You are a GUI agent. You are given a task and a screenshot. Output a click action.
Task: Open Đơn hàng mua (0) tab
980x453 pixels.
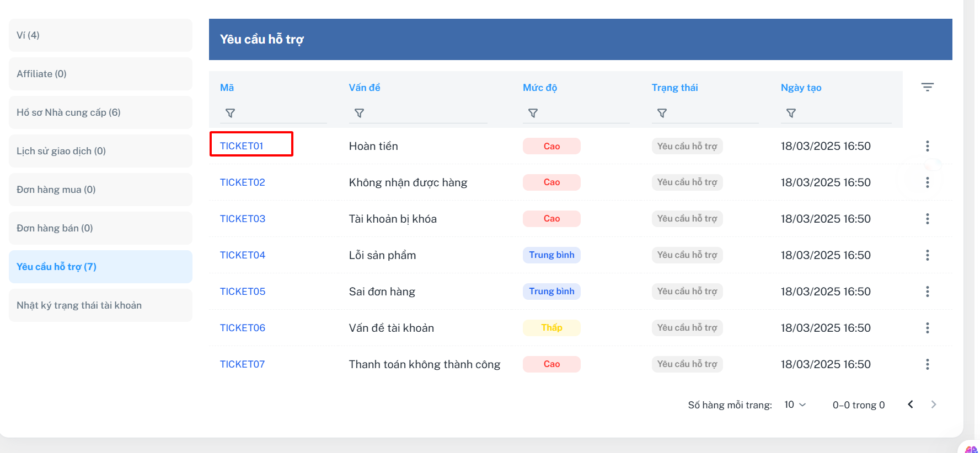(100, 190)
